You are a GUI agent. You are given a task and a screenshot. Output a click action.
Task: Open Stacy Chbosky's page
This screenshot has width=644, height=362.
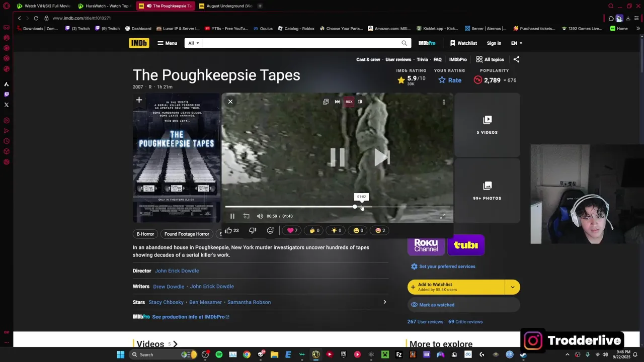pyautogui.click(x=166, y=302)
